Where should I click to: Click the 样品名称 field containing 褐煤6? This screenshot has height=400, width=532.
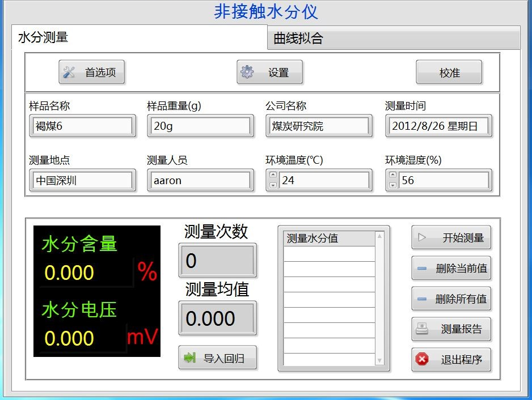tap(82, 126)
